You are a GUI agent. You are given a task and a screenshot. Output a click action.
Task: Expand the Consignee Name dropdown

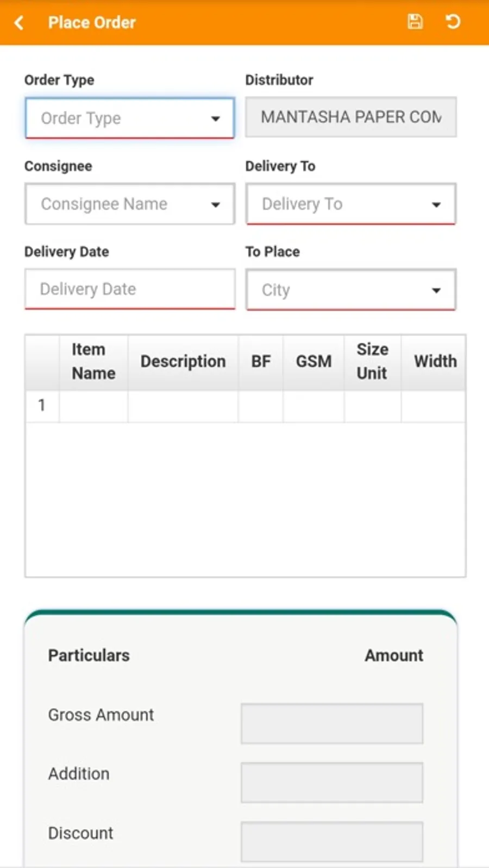click(130, 204)
